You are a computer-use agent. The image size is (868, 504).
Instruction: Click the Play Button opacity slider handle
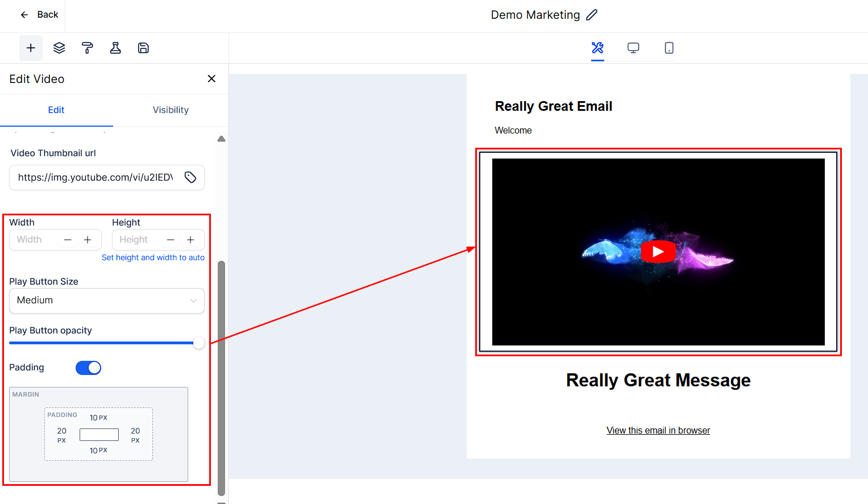pyautogui.click(x=198, y=343)
